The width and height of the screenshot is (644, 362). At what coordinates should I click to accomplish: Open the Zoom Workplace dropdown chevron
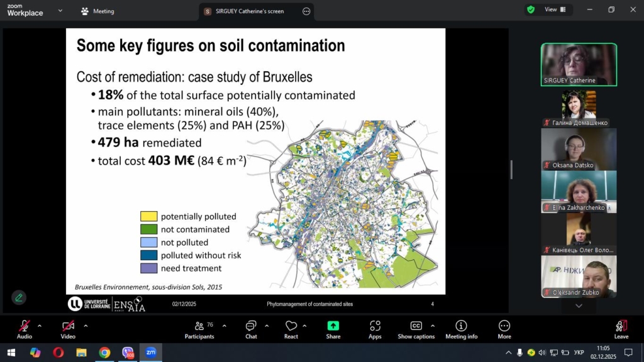(x=60, y=11)
